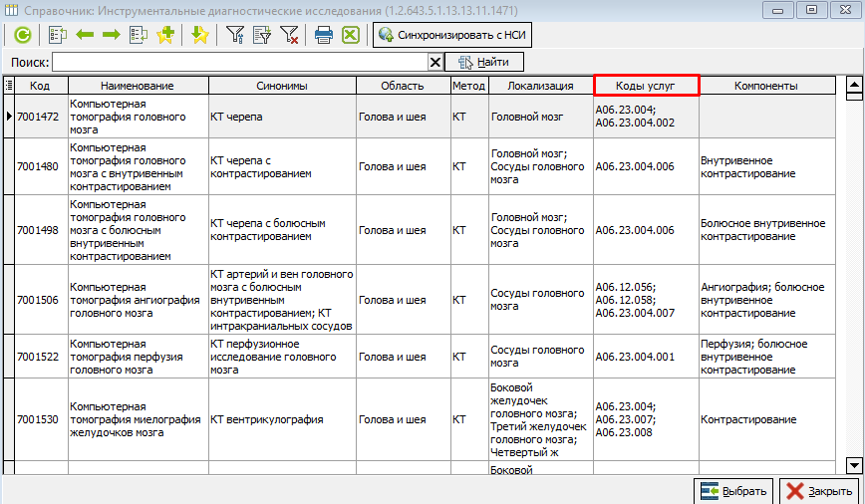Click the Выбрать button
Image resolution: width=865 pixels, height=504 pixels.
pyautogui.click(x=734, y=490)
